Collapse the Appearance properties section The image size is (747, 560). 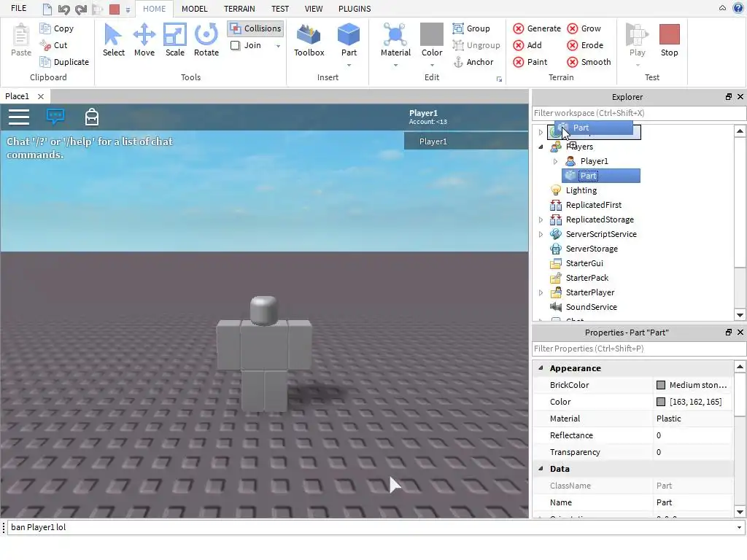(541, 368)
